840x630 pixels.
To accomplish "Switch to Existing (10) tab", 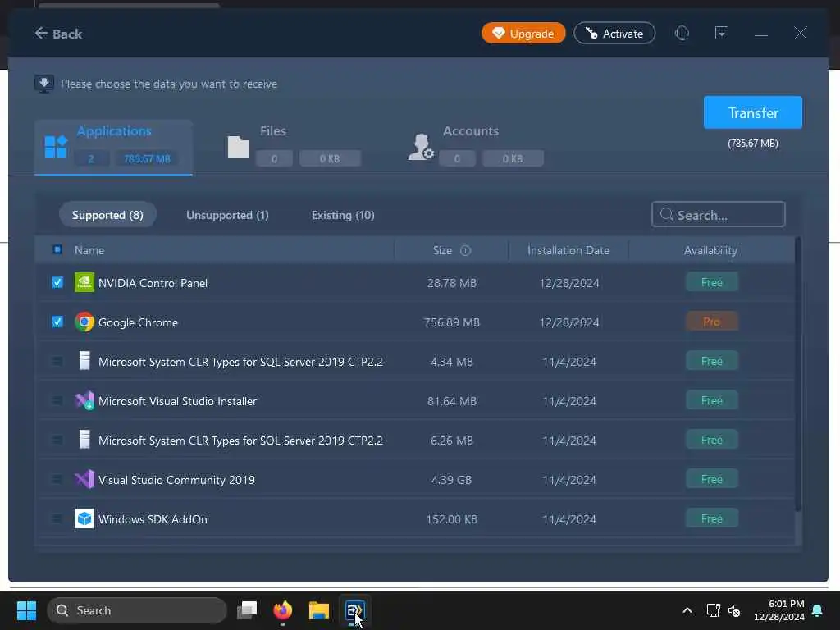I will point(343,215).
